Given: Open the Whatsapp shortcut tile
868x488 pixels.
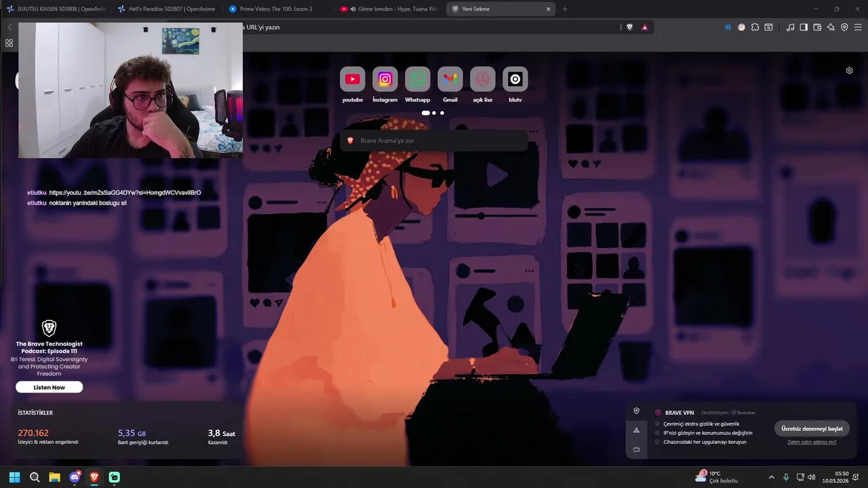Looking at the screenshot, I should (418, 79).
